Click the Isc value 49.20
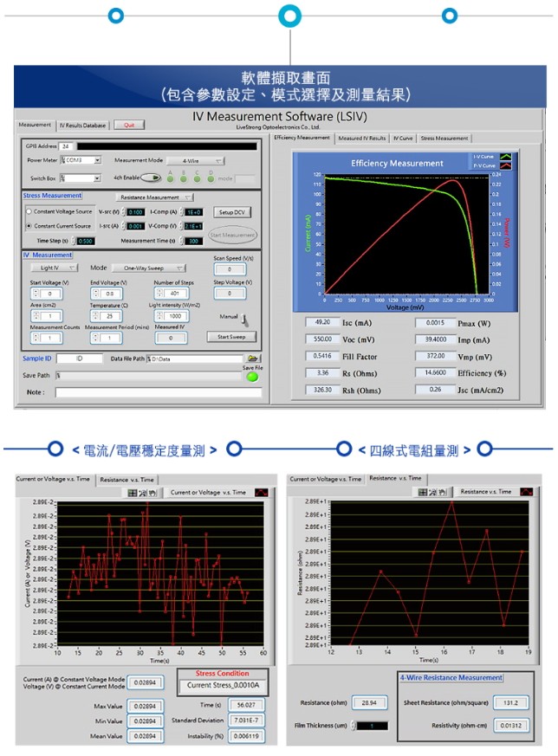This screenshot has height=756, width=558. 322,322
